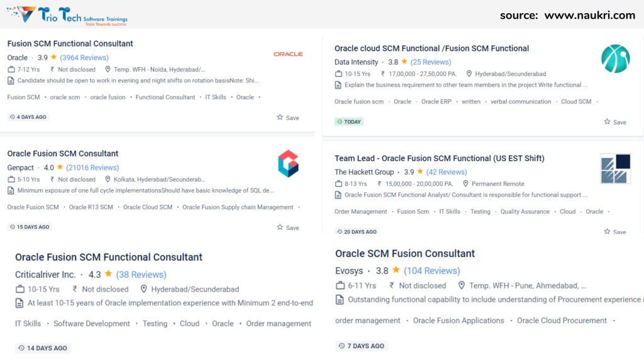The image size is (644, 362).
Task: Click the briefcase icon beside 8-13 Yrs
Action: click(338, 184)
